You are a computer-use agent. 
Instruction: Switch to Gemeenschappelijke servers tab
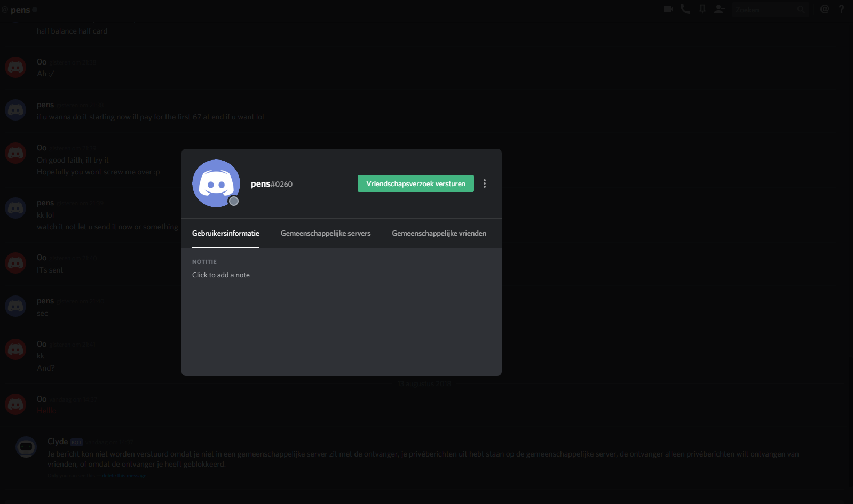326,234
